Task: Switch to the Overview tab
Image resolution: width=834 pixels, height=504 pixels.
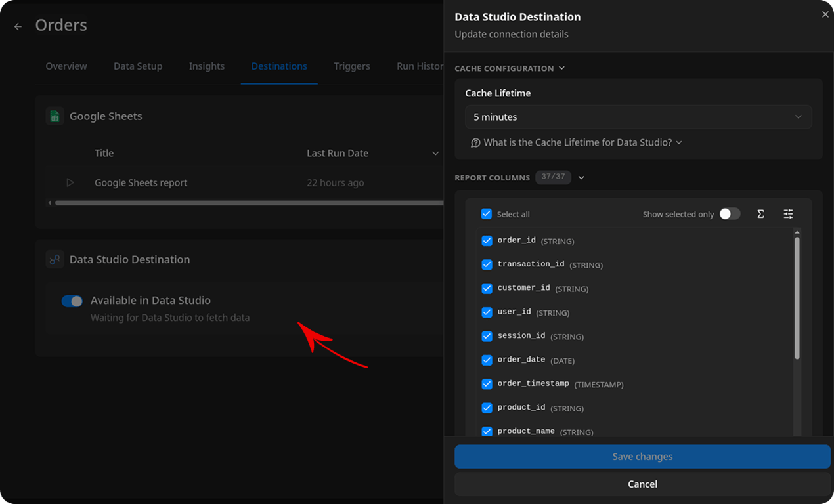Action: (66, 66)
